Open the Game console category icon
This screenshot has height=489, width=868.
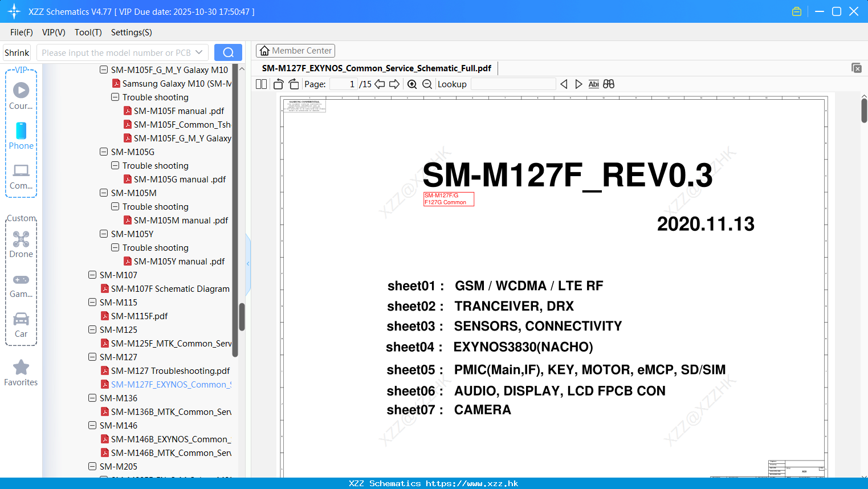tap(21, 285)
